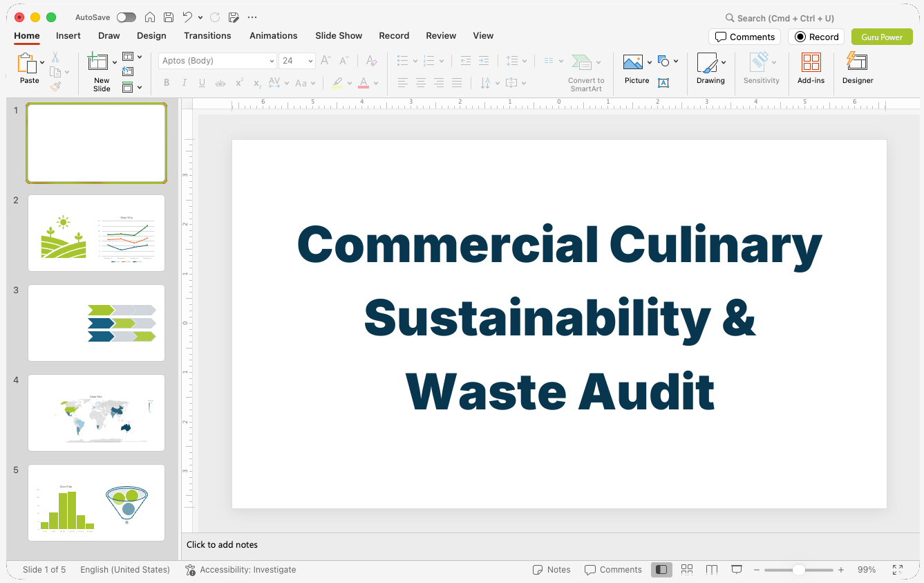Image resolution: width=924 pixels, height=583 pixels.
Task: Open the Slide Show tab
Action: click(339, 36)
